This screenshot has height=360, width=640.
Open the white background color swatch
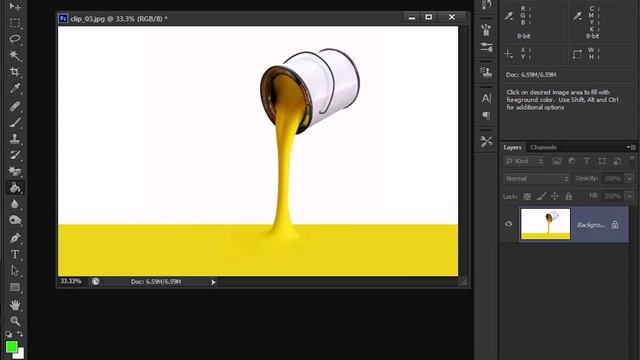(x=20, y=354)
